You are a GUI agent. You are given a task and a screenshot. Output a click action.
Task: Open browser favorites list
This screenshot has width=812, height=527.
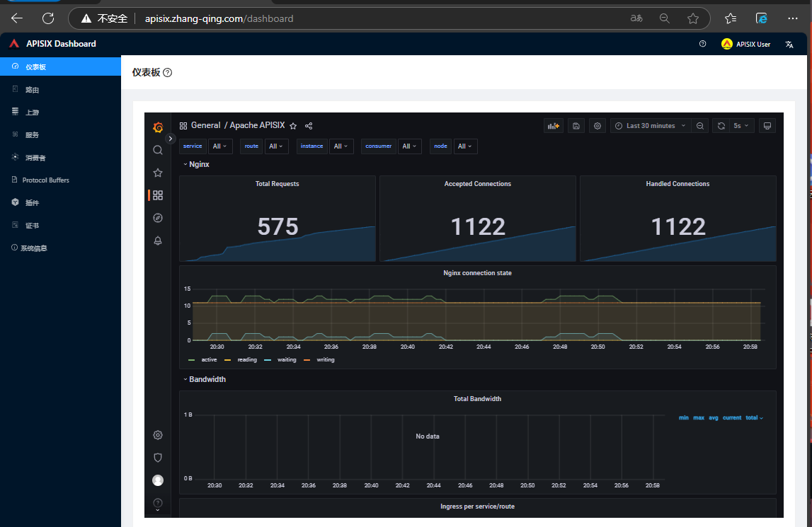731,18
